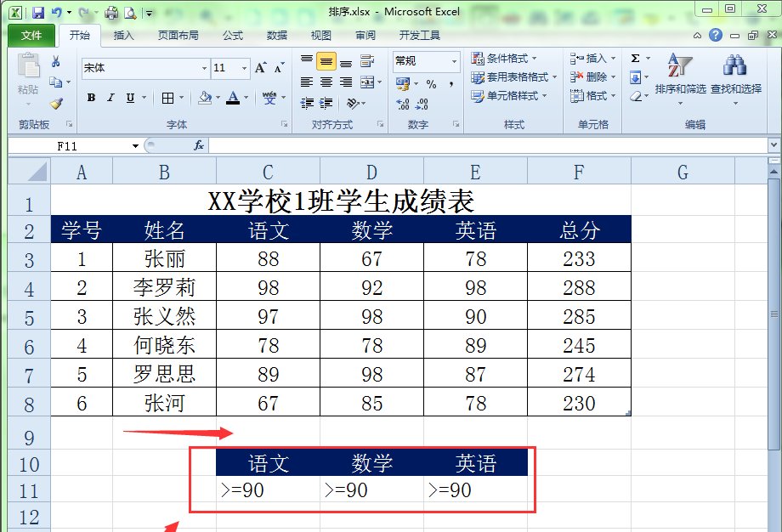Click the Save icon in quick access toolbar
Image resolution: width=782 pixels, height=532 pixels.
[x=37, y=12]
